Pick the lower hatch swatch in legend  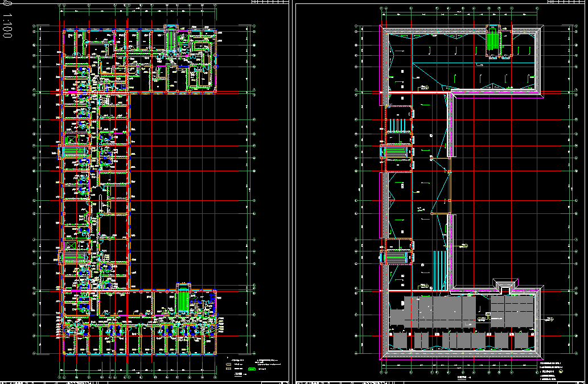229,369
